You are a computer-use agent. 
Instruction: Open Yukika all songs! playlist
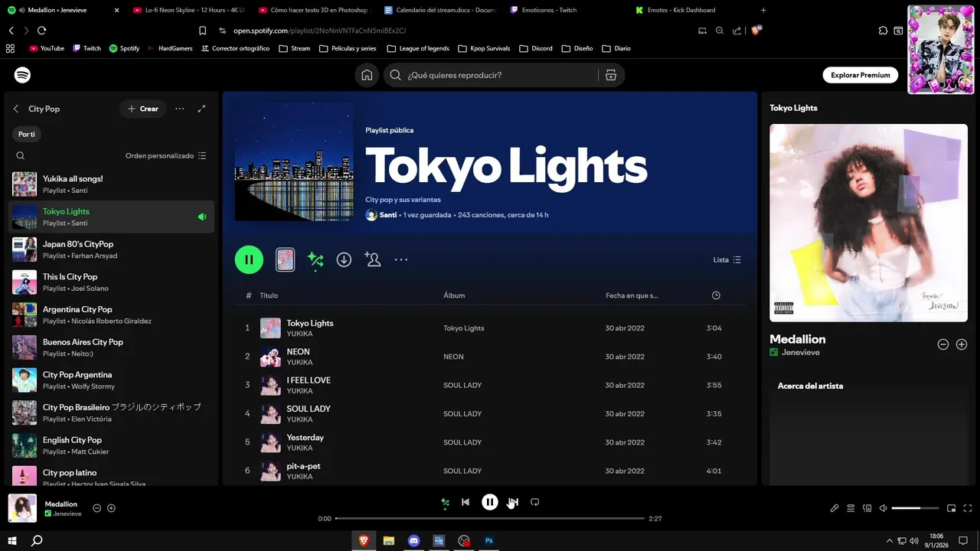(112, 184)
